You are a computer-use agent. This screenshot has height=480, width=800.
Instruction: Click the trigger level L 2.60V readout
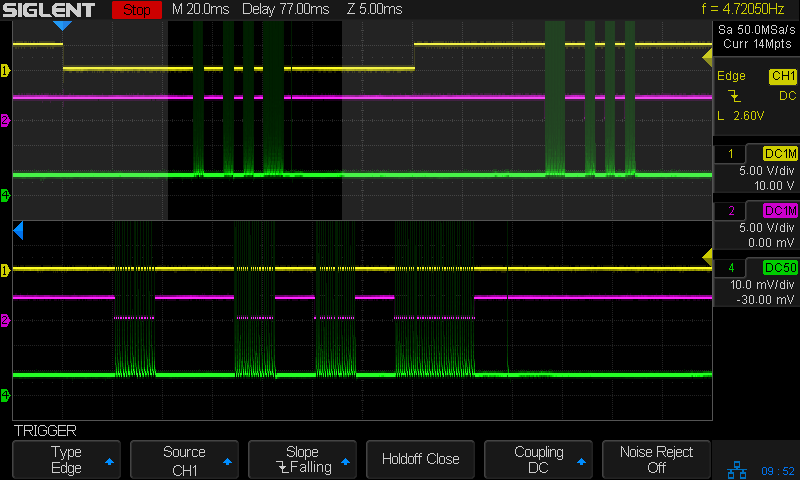pos(740,116)
